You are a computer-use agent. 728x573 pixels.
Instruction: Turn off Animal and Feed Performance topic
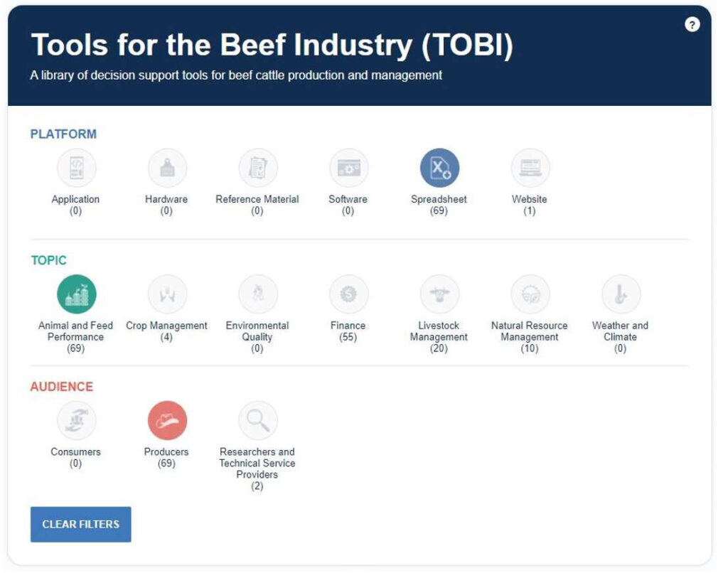(x=77, y=294)
